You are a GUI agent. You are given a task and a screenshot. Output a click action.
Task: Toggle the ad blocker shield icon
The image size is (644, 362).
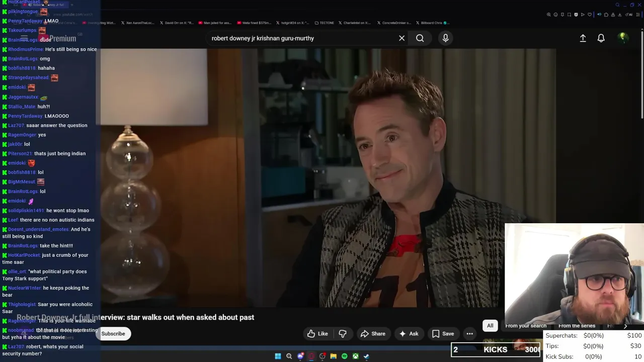(576, 15)
